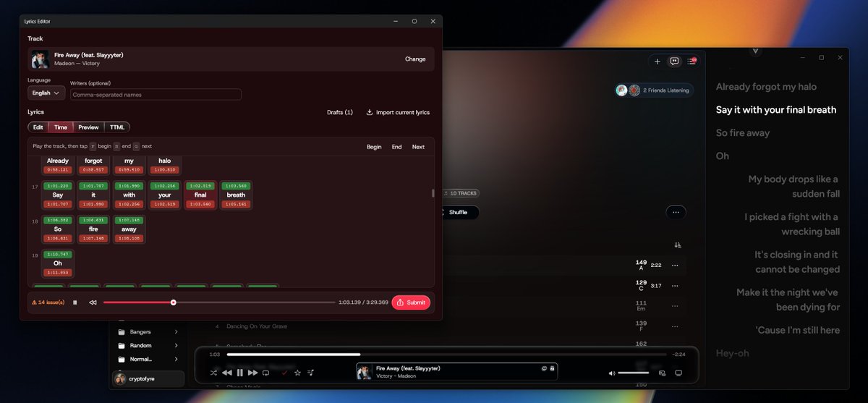Open the cast to device icon
Image resolution: width=868 pixels, height=403 pixels.
[678, 373]
